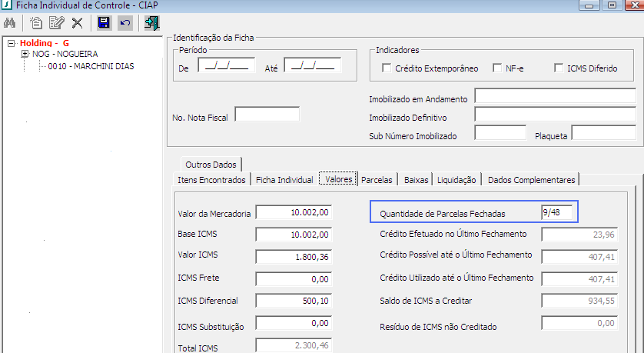This screenshot has height=353, width=644.
Task: Go to the Ficha Individual tab
Action: [284, 179]
